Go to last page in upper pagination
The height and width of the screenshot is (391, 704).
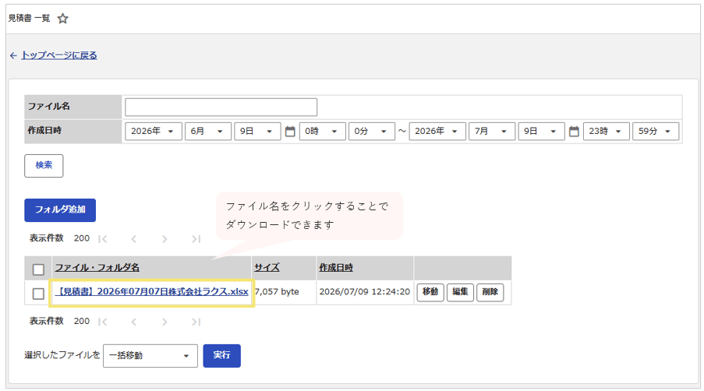pyautogui.click(x=196, y=239)
